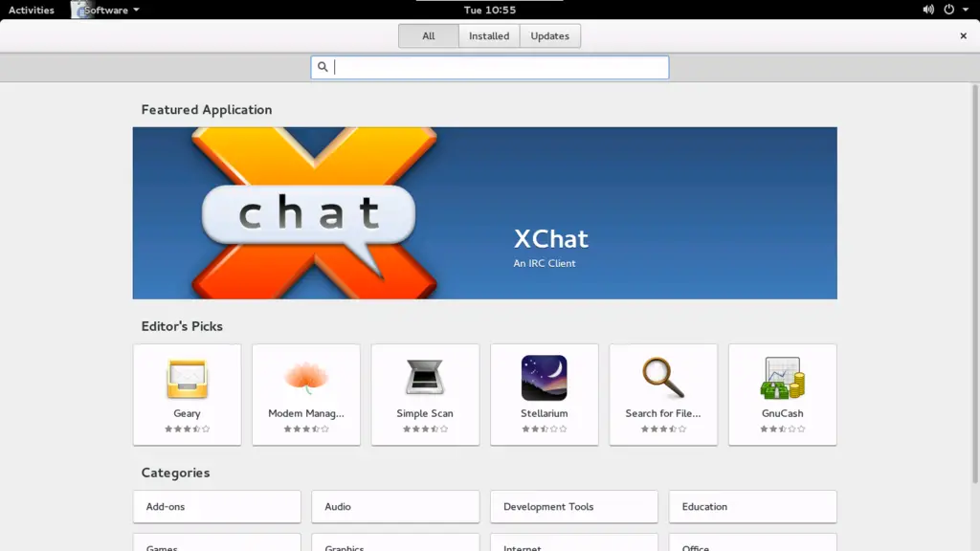Open the system menu dropdown arrow
The height and width of the screenshot is (551, 980).
pyautogui.click(x=966, y=10)
